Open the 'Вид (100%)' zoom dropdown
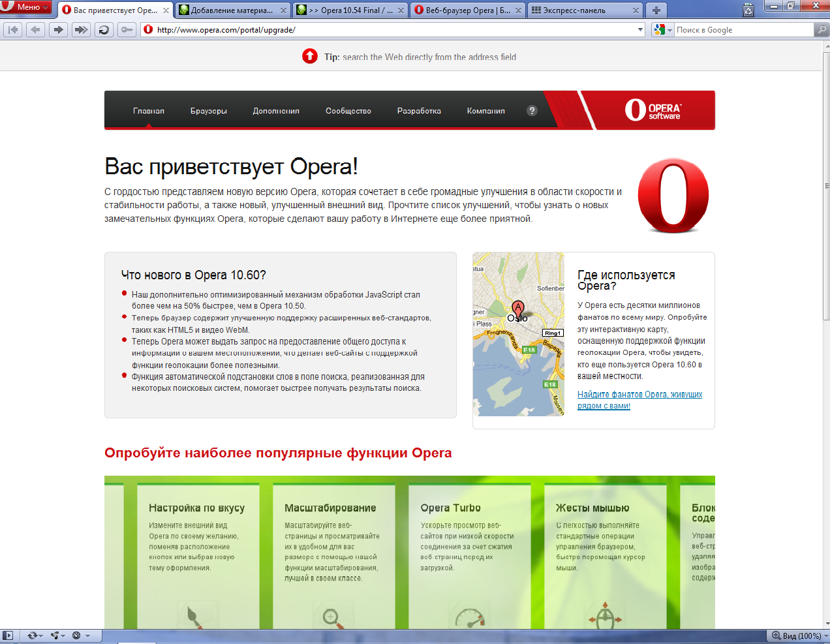Viewport: 830px width, 644px height. tap(799, 636)
